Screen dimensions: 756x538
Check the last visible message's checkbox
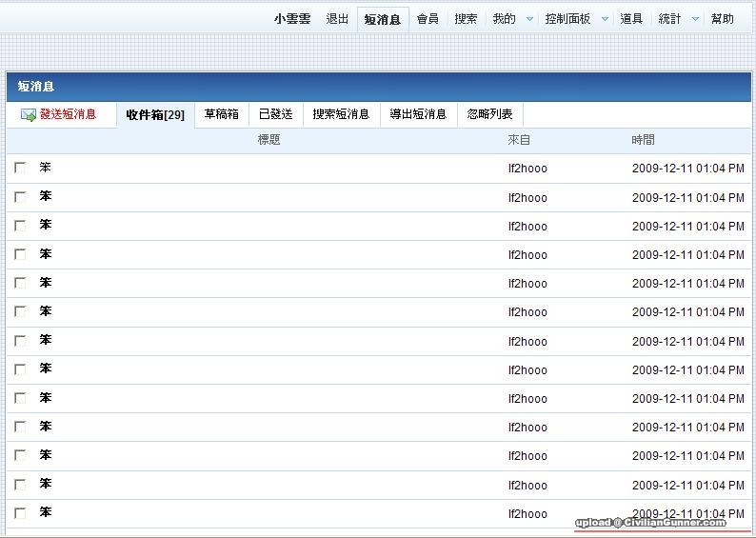pyautogui.click(x=20, y=513)
